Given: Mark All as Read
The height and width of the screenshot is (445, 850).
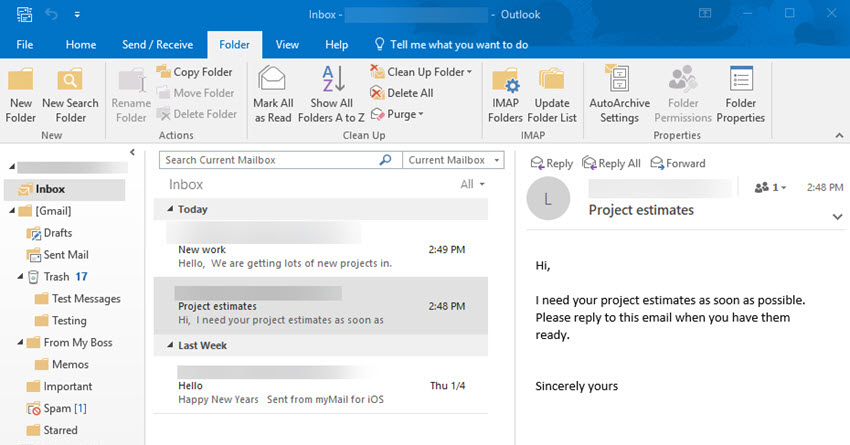Looking at the screenshot, I should (x=273, y=95).
